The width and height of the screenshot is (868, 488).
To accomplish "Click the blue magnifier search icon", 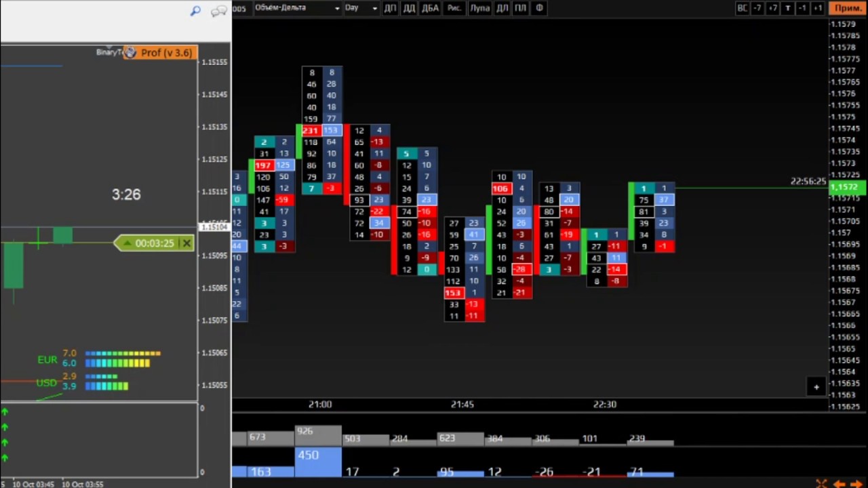I will (195, 11).
